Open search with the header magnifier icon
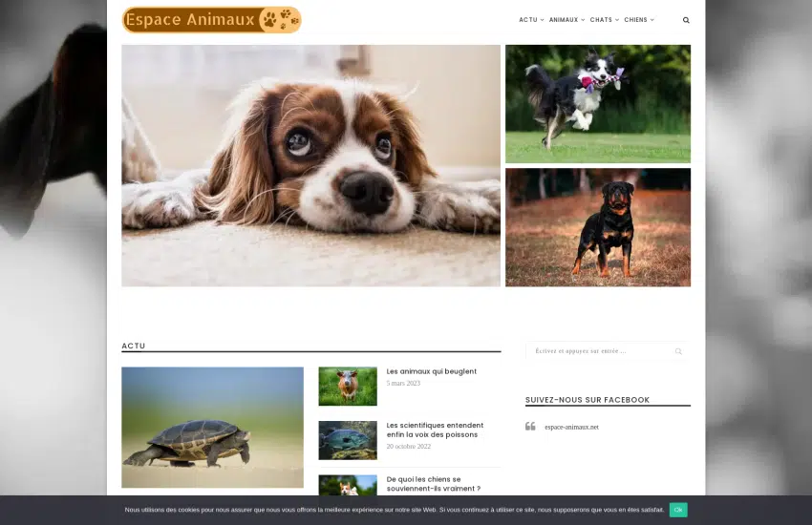This screenshot has height=525, width=812. pos(686,20)
